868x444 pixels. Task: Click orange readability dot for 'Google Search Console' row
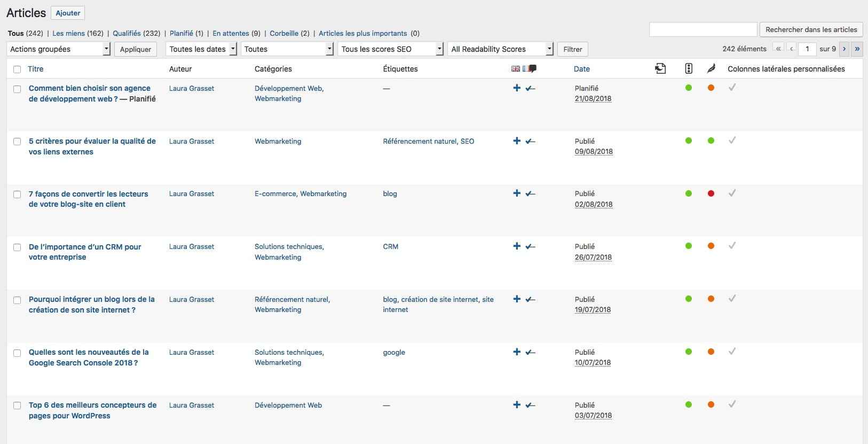pos(711,352)
